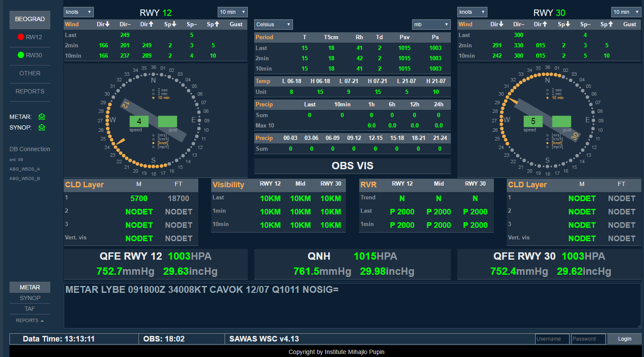Select 2 sec averaging on RWY 12 compass
This screenshot has width=644, height=357.
(x=154, y=90)
